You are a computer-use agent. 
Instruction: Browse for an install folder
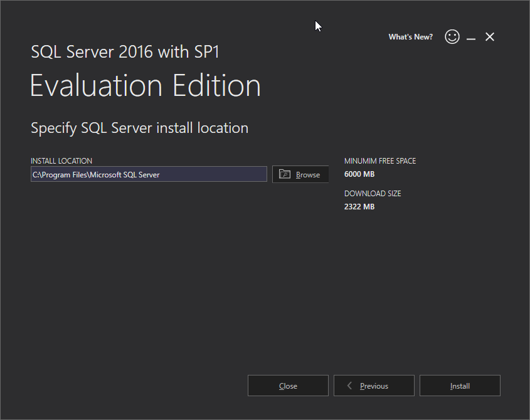(300, 174)
